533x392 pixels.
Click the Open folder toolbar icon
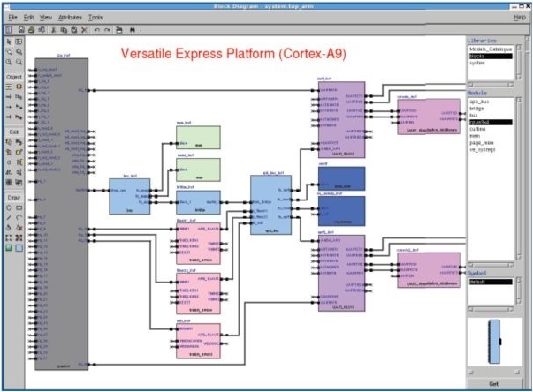(118, 30)
